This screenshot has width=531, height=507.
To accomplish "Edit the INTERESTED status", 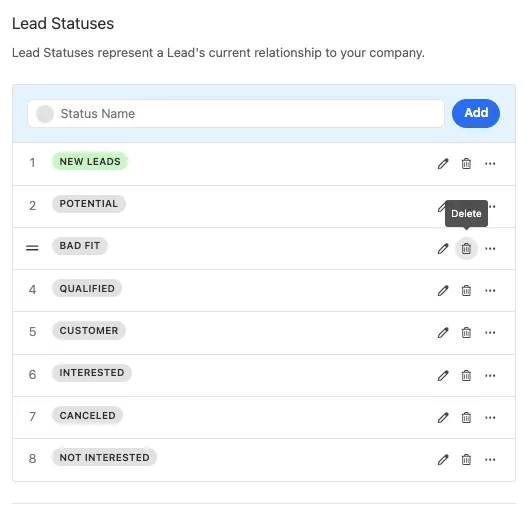I will (443, 376).
